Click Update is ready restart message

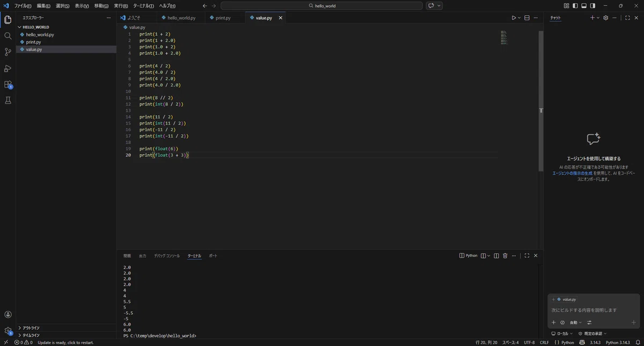tap(65, 342)
